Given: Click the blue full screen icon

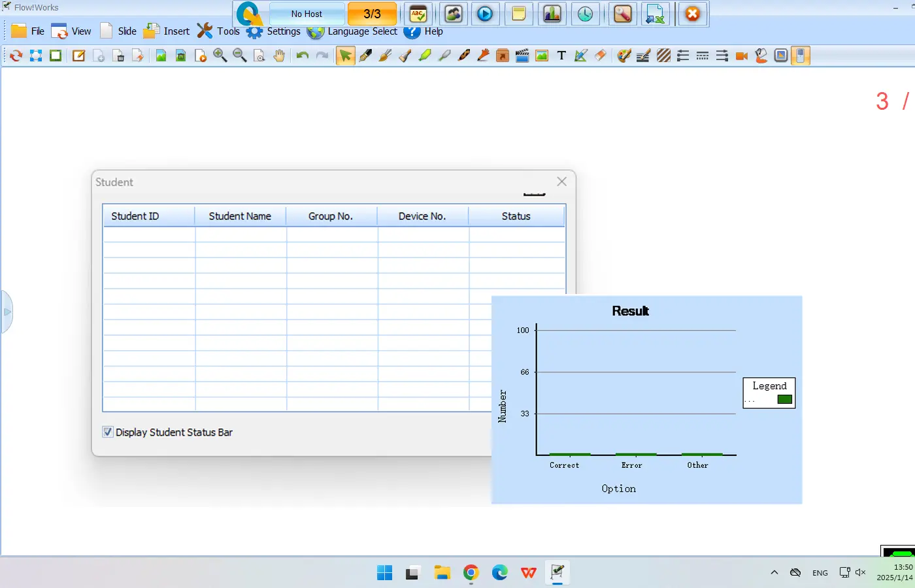Looking at the screenshot, I should tap(36, 56).
